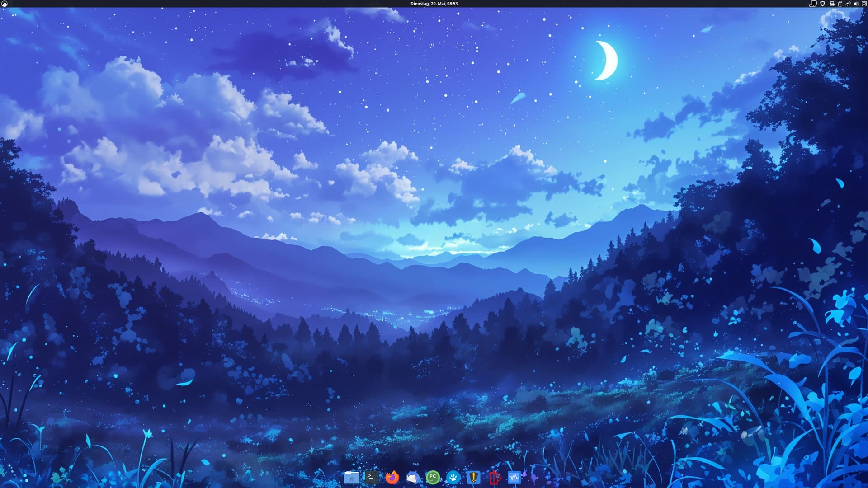Click the rightmost session tray icon
This screenshot has height=488, width=868.
point(864,4)
